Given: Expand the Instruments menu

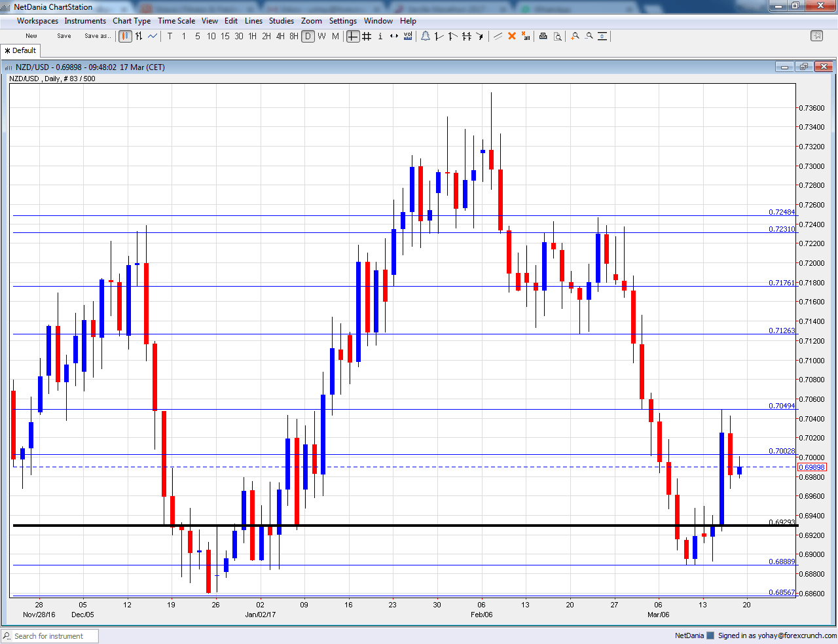Looking at the screenshot, I should pos(85,21).
